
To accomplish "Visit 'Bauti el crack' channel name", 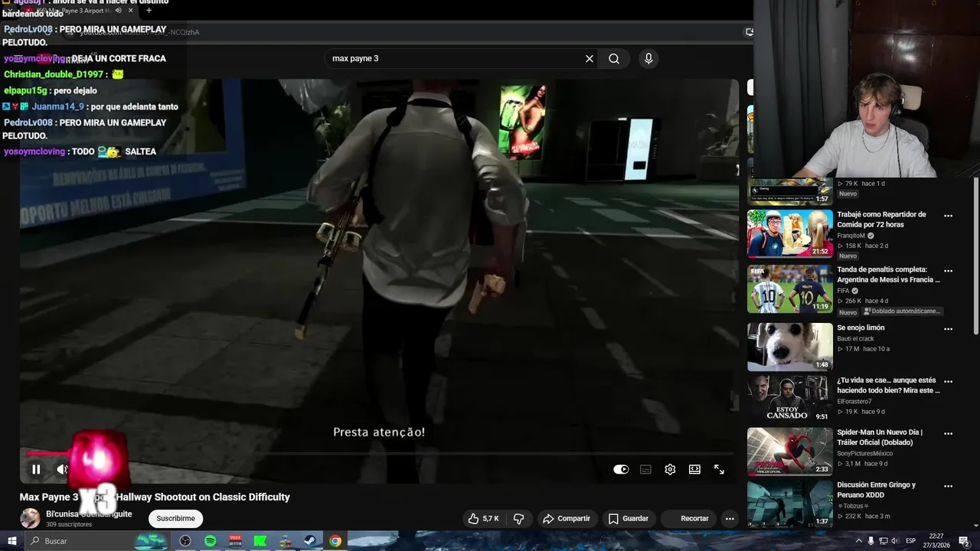I will coord(855,338).
